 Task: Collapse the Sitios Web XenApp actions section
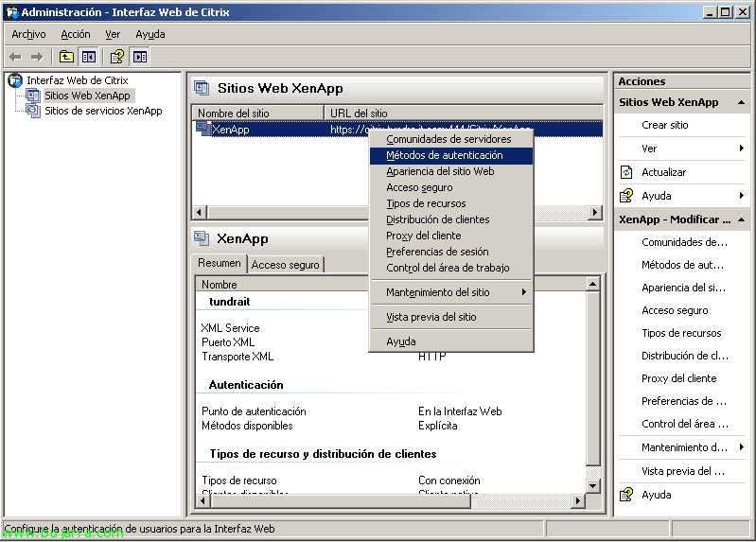point(741,102)
